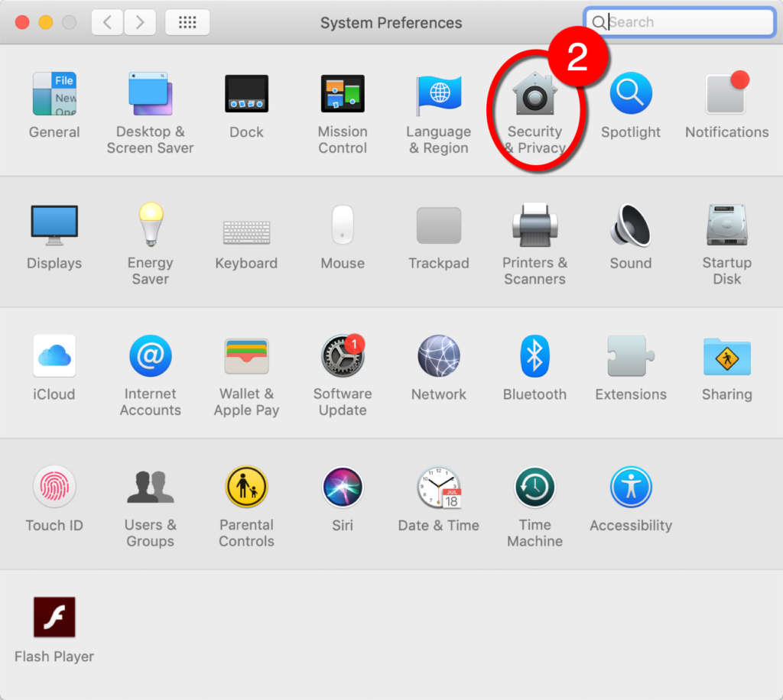The height and width of the screenshot is (700, 783).
Task: Open Language & Region settings
Action: [439, 95]
